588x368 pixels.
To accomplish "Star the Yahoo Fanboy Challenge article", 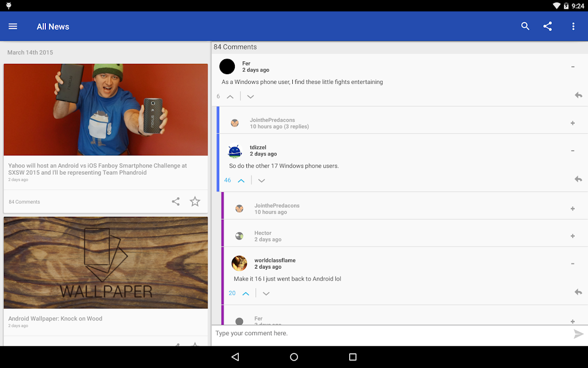I will (x=195, y=202).
